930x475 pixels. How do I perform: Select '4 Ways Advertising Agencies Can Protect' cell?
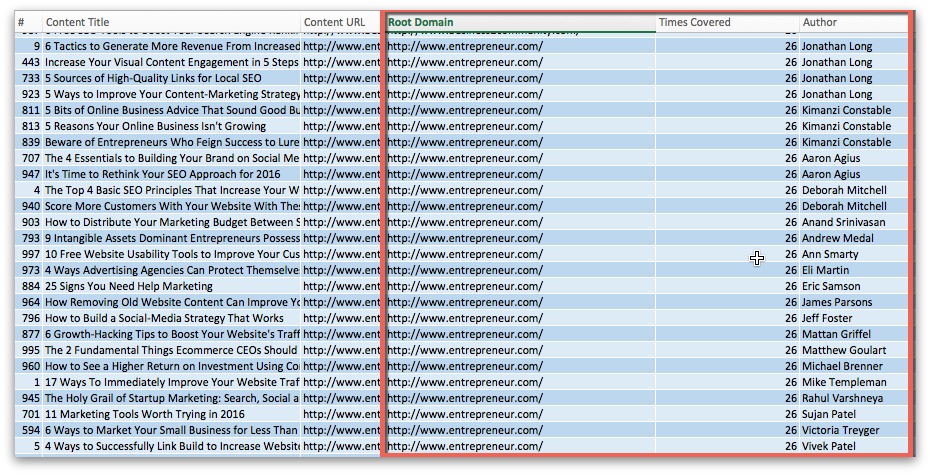coord(171,270)
